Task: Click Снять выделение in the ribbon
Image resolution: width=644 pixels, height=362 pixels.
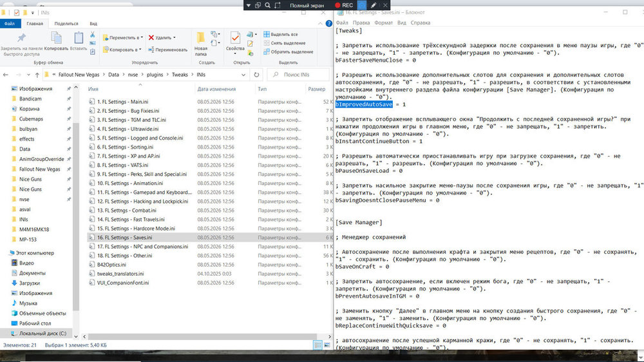Action: (x=284, y=43)
